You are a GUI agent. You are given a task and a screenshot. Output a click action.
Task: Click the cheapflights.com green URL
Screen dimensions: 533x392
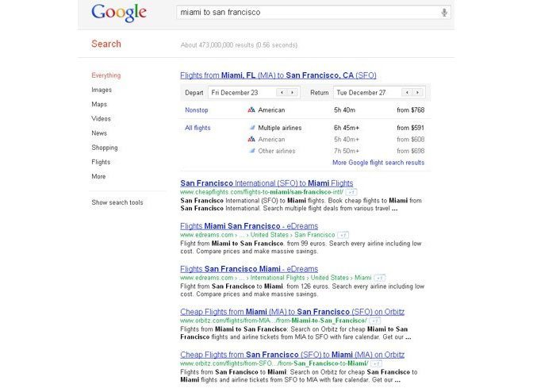262,192
